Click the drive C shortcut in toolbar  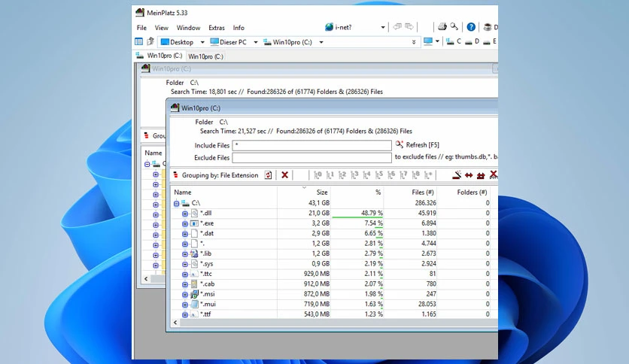pos(454,41)
